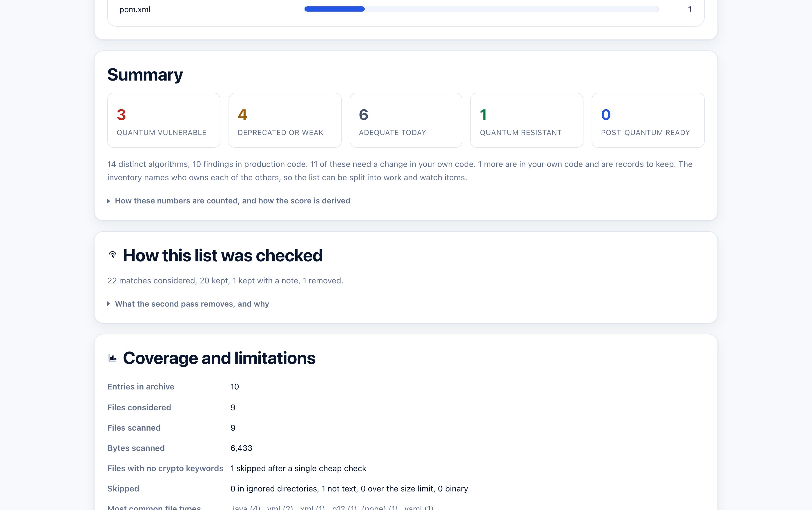Viewport: 812px width, 510px height.
Task: Expand What the second pass removes, and why
Action: [188, 304]
